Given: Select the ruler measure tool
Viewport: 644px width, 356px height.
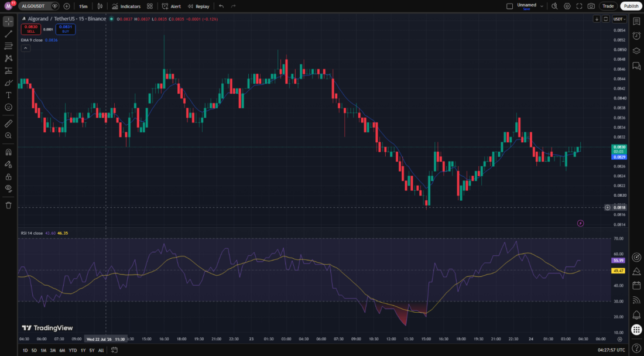Looking at the screenshot, I should 8,123.
